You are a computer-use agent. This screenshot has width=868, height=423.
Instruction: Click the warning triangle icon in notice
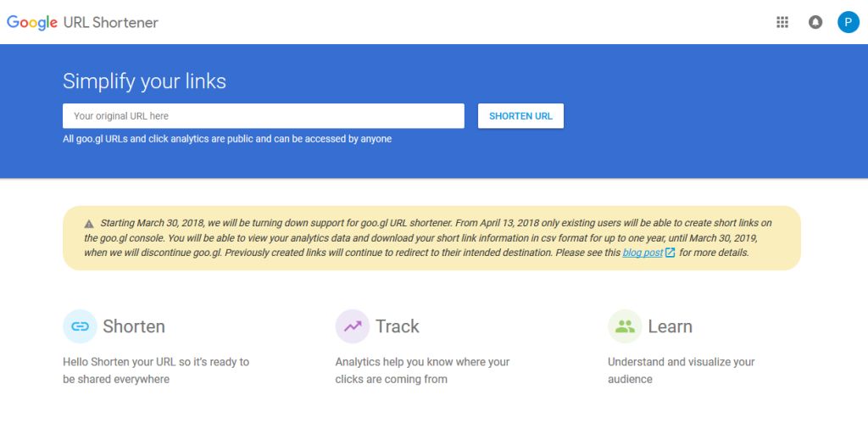(x=89, y=224)
